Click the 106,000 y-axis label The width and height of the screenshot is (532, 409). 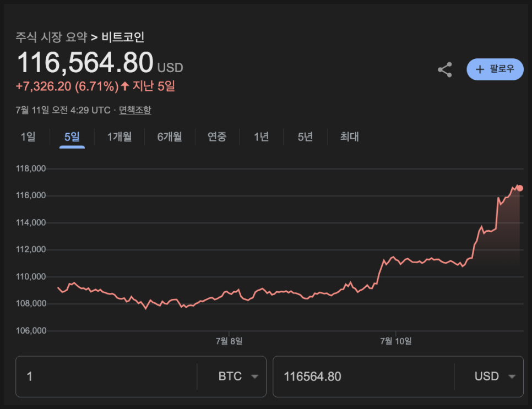tap(31, 331)
